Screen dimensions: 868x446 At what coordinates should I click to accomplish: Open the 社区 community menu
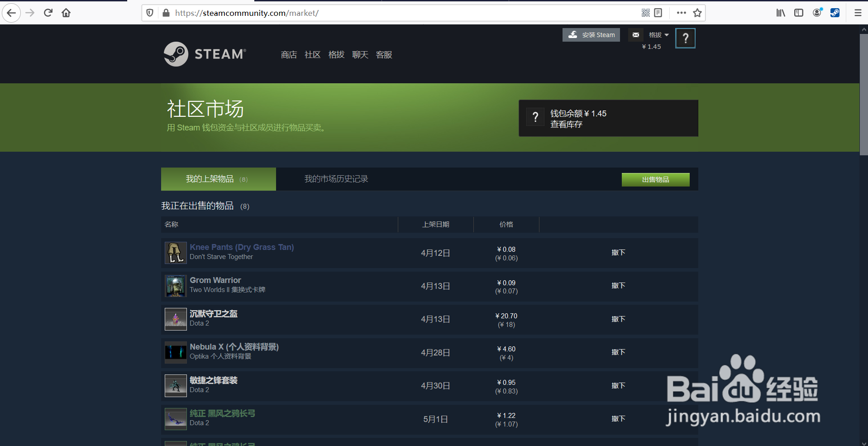312,55
